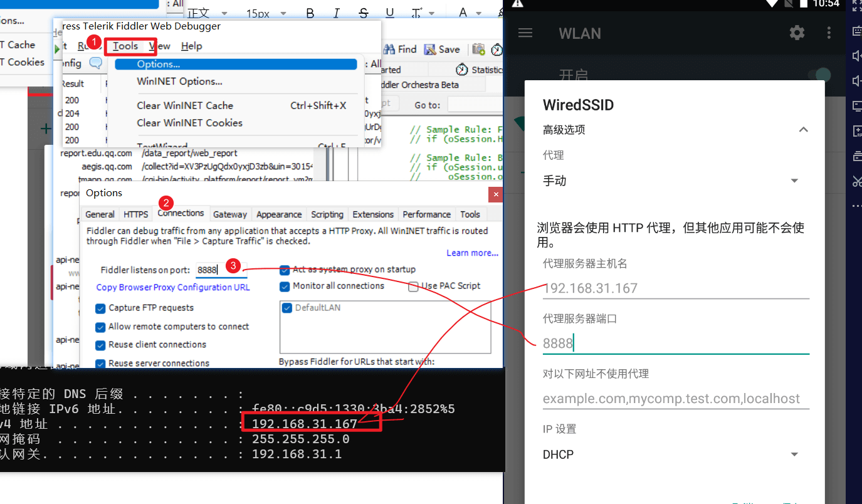Choose Clear WinINET Cache menu entry

[x=185, y=105]
